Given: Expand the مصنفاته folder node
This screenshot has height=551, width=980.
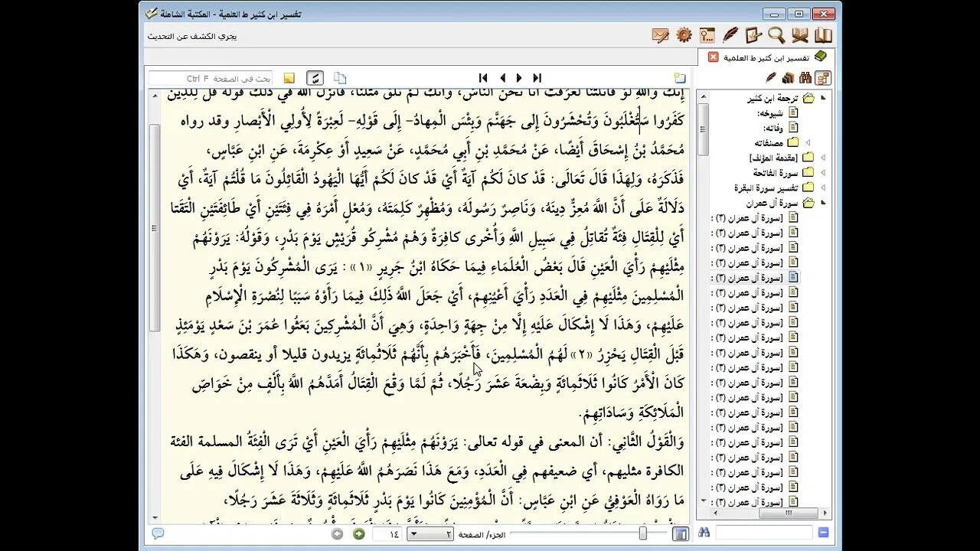Looking at the screenshot, I should (808, 143).
